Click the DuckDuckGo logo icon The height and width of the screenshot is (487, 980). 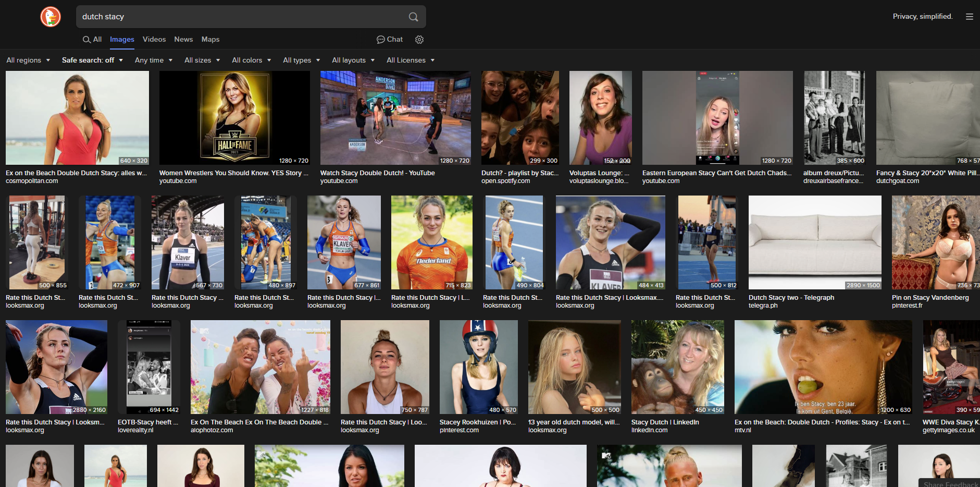tap(51, 17)
